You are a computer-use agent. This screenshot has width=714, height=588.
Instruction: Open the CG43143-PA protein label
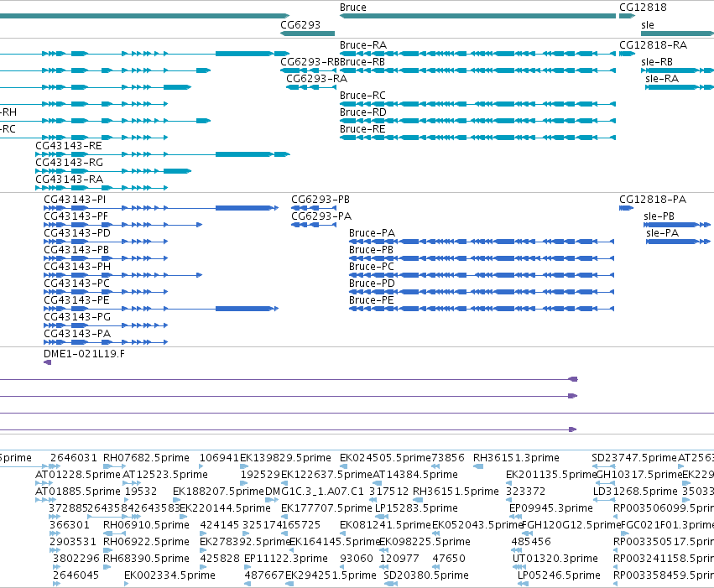click(77, 334)
